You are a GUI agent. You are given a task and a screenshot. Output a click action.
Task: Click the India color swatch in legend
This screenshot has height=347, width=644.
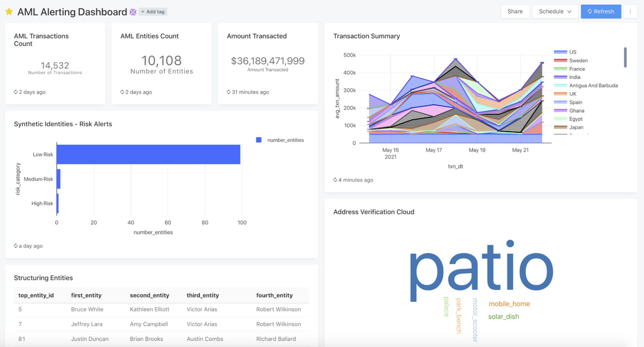point(560,77)
